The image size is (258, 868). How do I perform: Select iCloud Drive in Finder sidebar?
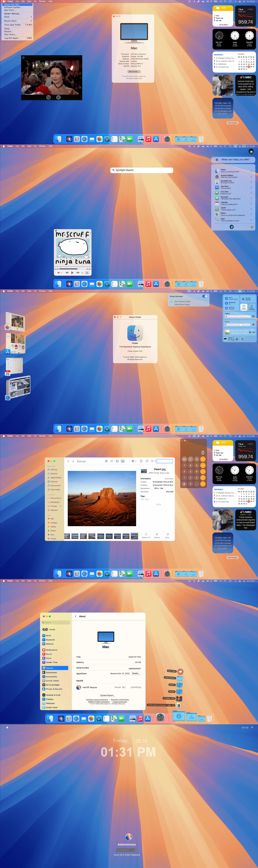pos(54,498)
